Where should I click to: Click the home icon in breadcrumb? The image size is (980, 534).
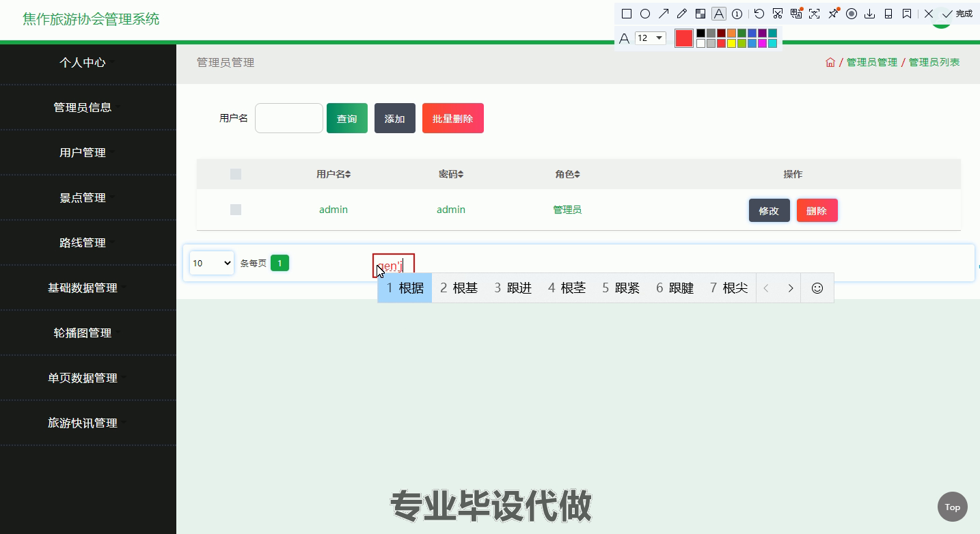click(x=830, y=62)
